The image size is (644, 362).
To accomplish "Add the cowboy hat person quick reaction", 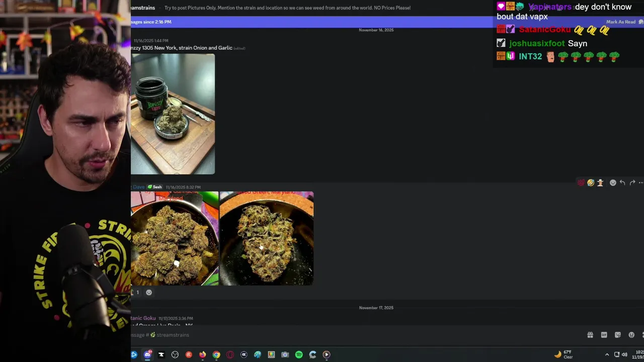I will click(x=600, y=183).
